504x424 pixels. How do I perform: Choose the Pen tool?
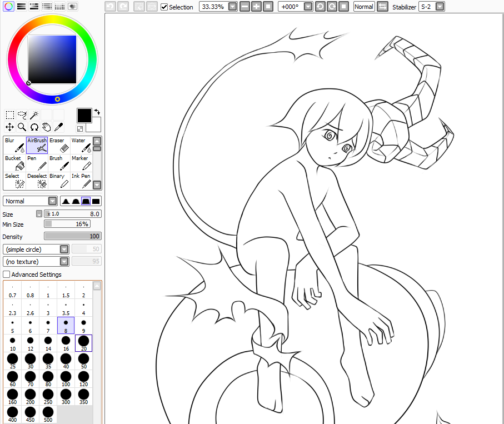pos(37,163)
